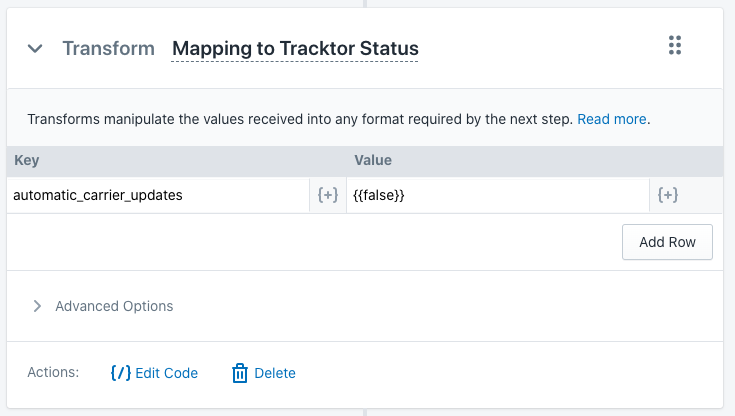Select the Value column header
The image size is (735, 416).
(x=373, y=160)
